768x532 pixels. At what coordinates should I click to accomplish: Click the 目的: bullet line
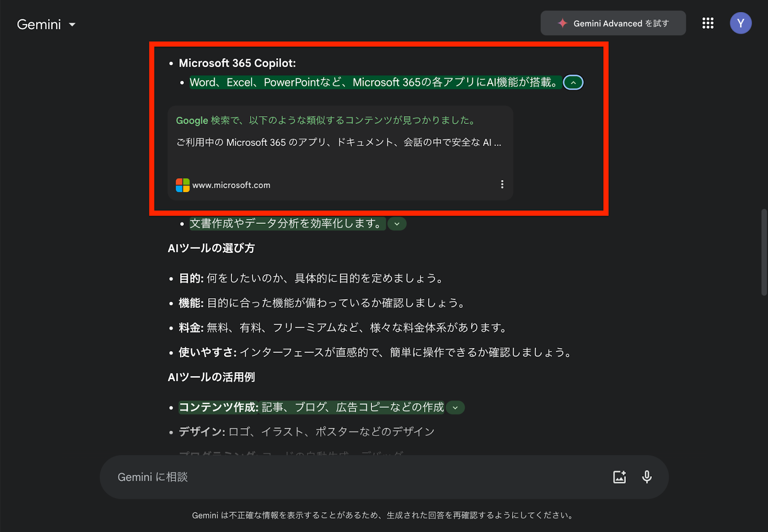tap(312, 278)
